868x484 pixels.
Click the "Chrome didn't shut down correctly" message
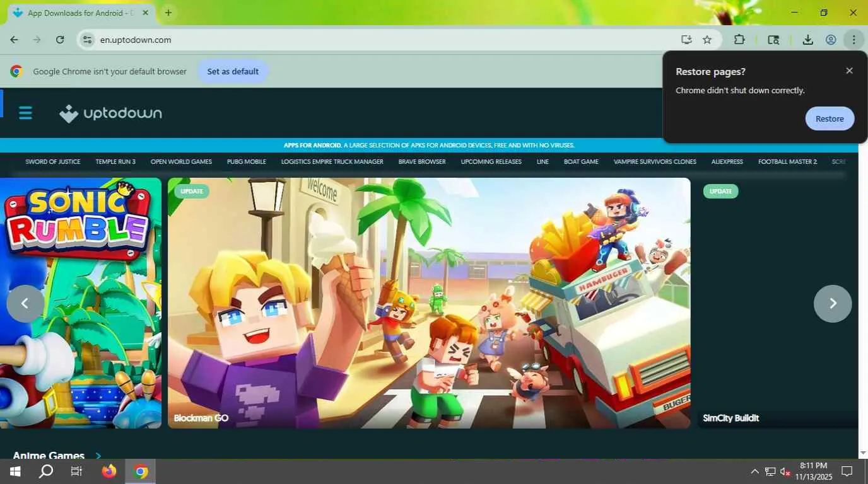(x=740, y=90)
